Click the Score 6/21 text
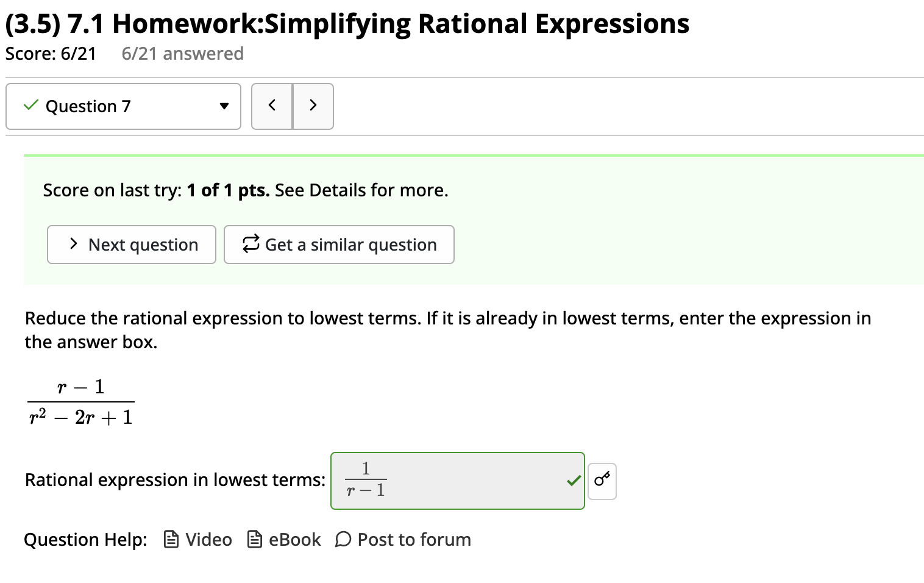The width and height of the screenshot is (924, 583). 51,54
